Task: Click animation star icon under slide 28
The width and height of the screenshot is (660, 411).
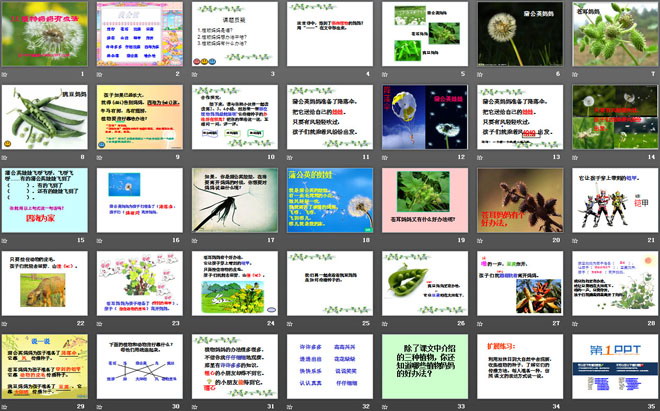Action: coord(575,324)
